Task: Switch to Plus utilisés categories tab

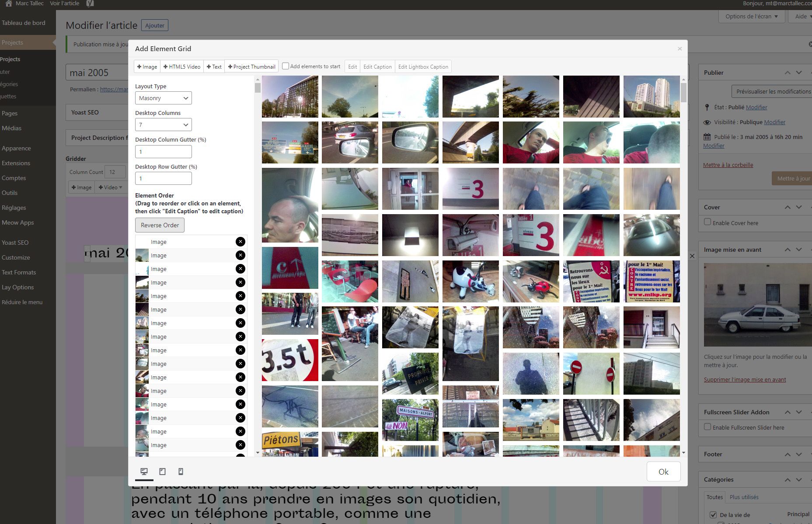Action: pos(745,497)
